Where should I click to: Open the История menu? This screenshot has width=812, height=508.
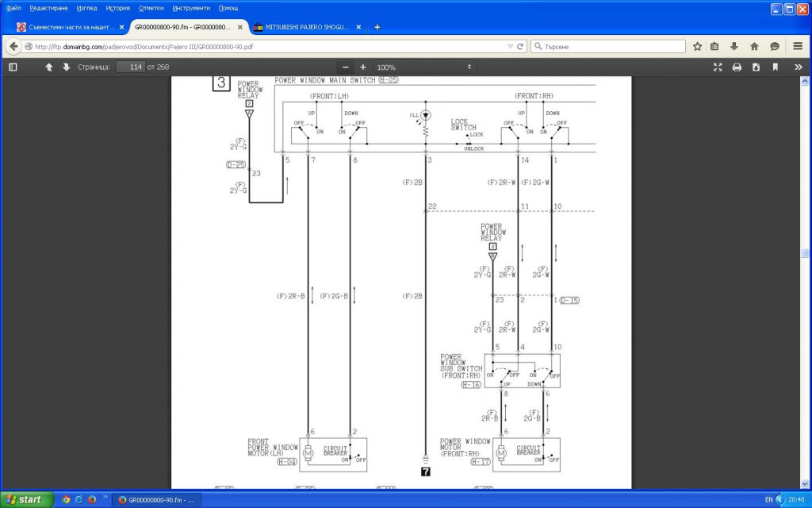tap(117, 8)
